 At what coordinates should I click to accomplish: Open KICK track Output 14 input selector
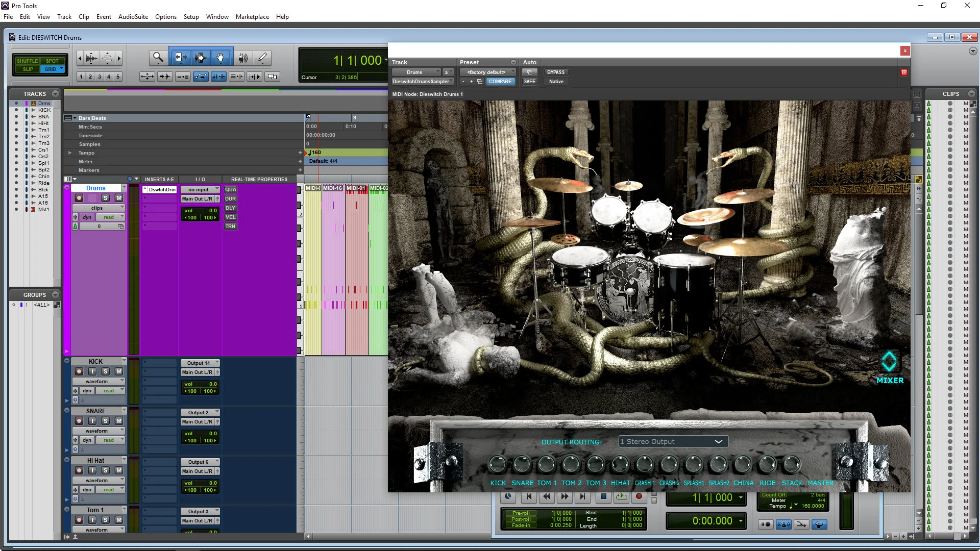pyautogui.click(x=200, y=363)
